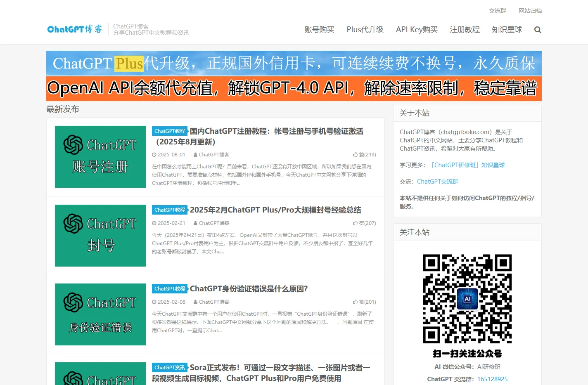
Task: Click the text 扫一扫关注公众号
Action: [467, 354]
